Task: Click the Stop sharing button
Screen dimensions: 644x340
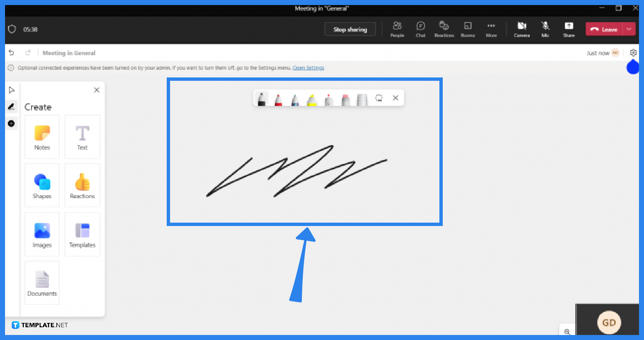Action: (x=350, y=29)
